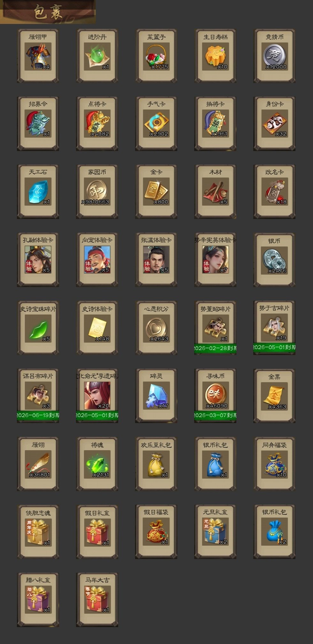Open the 寻味币 item expiring 2026-03-07
This screenshot has width=313, height=644.
pos(215,396)
